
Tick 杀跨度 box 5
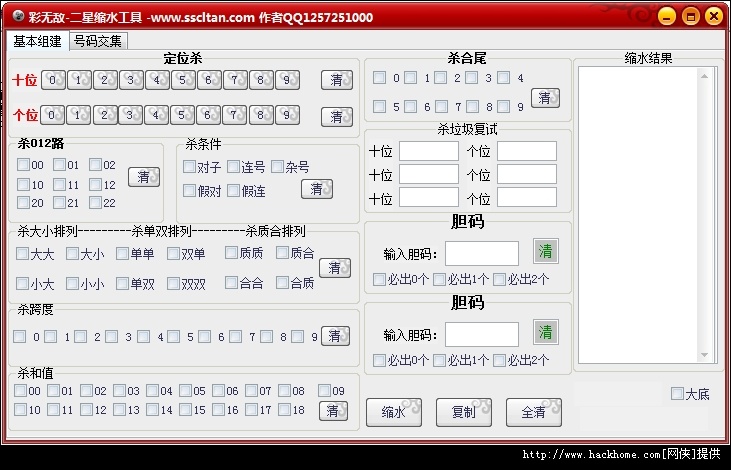(x=173, y=336)
